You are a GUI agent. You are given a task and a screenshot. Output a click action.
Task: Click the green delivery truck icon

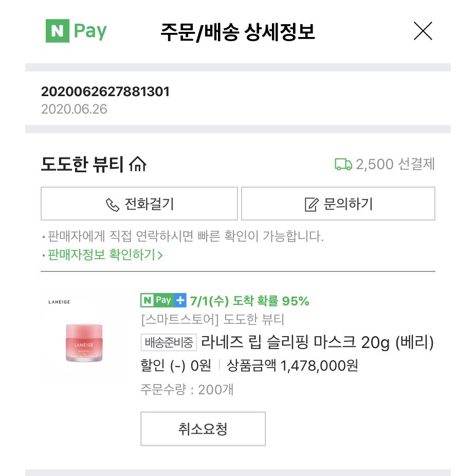[x=343, y=164]
